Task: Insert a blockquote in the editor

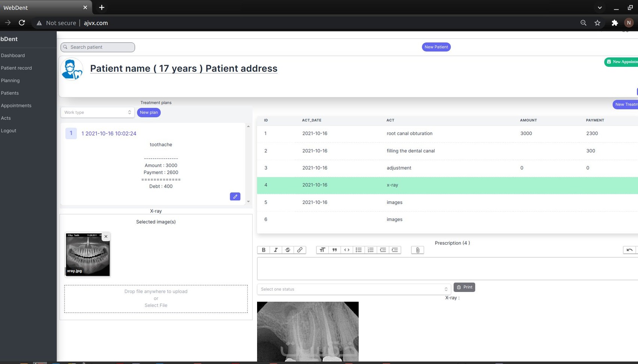Action: (x=334, y=250)
